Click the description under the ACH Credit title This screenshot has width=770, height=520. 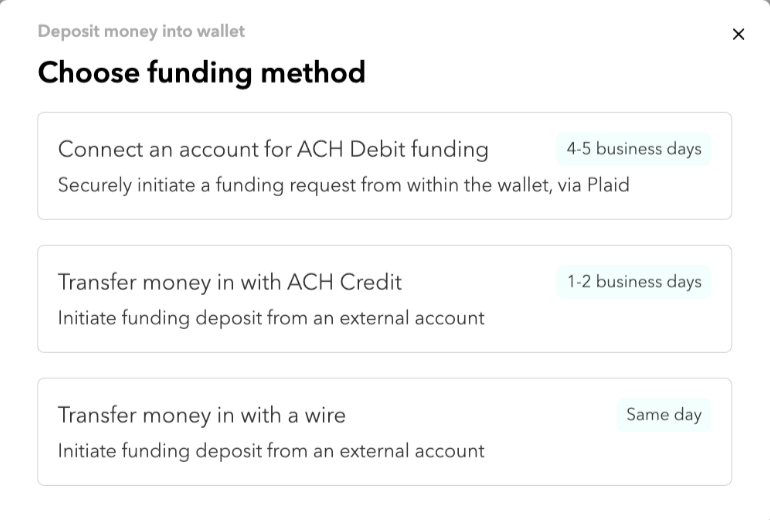(x=271, y=318)
